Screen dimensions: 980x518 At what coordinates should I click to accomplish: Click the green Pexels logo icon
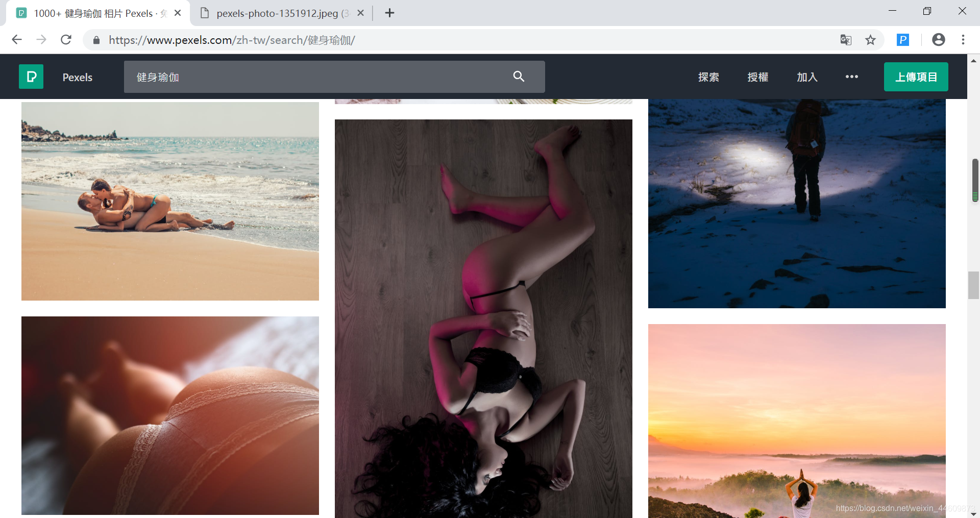coord(31,77)
